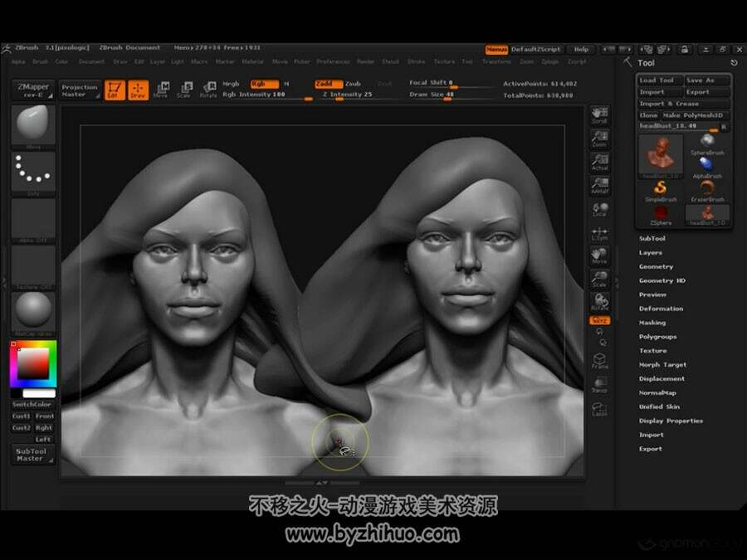Image resolution: width=747 pixels, height=560 pixels.
Task: Toggle the M material mode
Action: [x=287, y=84]
